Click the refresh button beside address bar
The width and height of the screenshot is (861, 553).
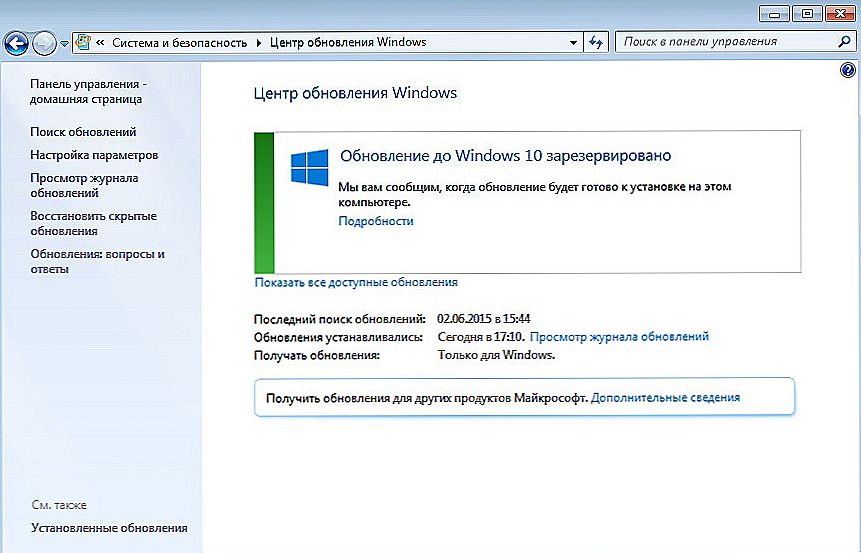pyautogui.click(x=596, y=42)
